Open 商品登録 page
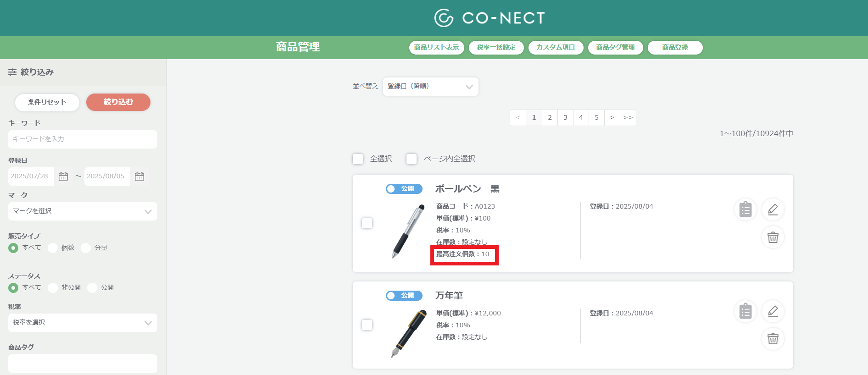 tap(675, 48)
